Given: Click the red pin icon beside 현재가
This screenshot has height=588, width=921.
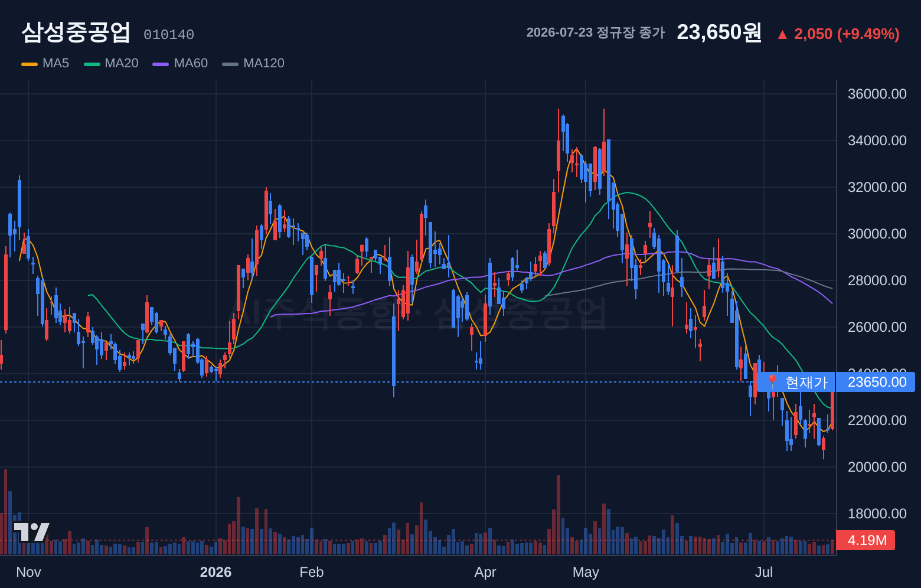Looking at the screenshot, I should pos(772,382).
